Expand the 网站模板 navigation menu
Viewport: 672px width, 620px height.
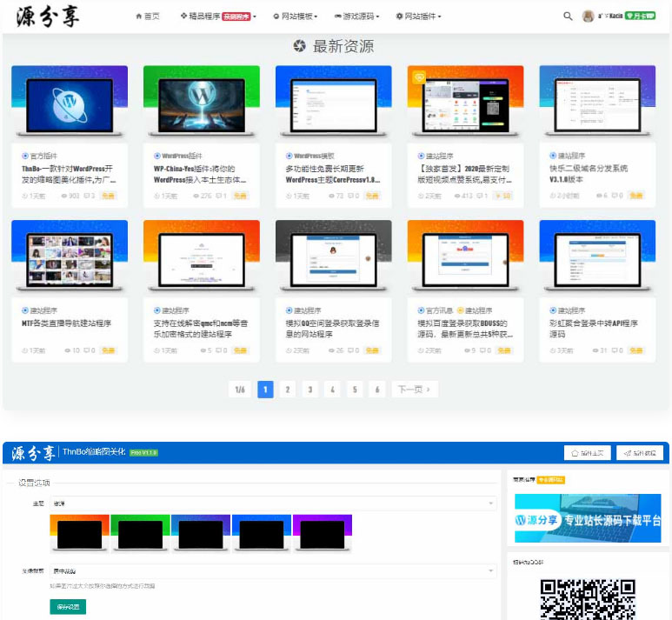pyautogui.click(x=295, y=16)
